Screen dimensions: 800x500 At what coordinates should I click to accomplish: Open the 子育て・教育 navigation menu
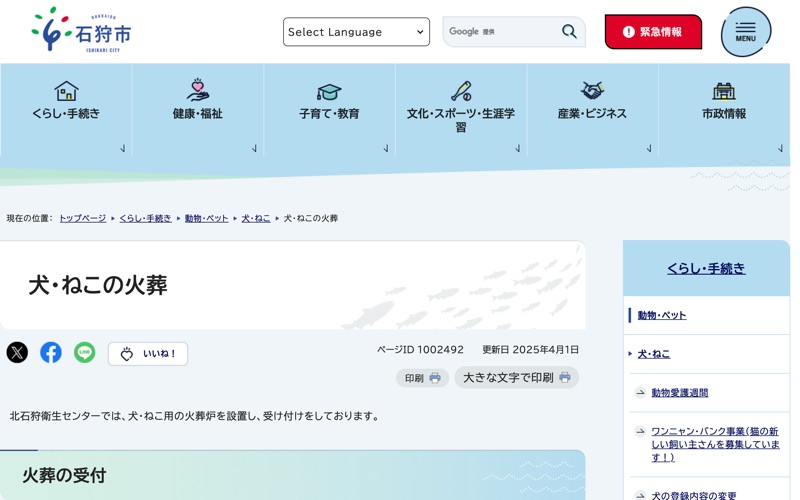click(329, 110)
